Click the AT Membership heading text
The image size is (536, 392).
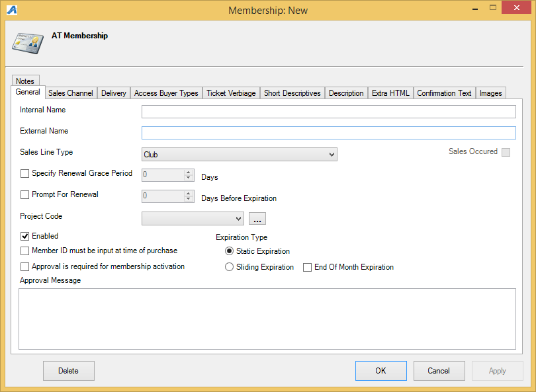79,36
